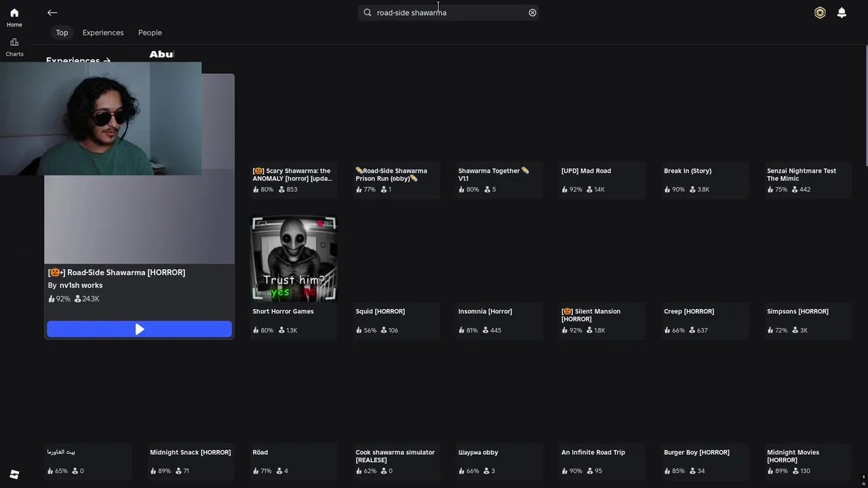868x488 pixels.
Task: Play Road-Side Shawarma [HORROR]
Action: (x=139, y=329)
